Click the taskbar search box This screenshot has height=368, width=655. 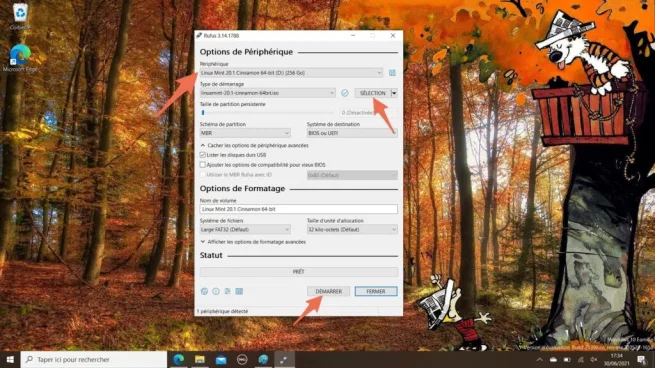click(94, 359)
